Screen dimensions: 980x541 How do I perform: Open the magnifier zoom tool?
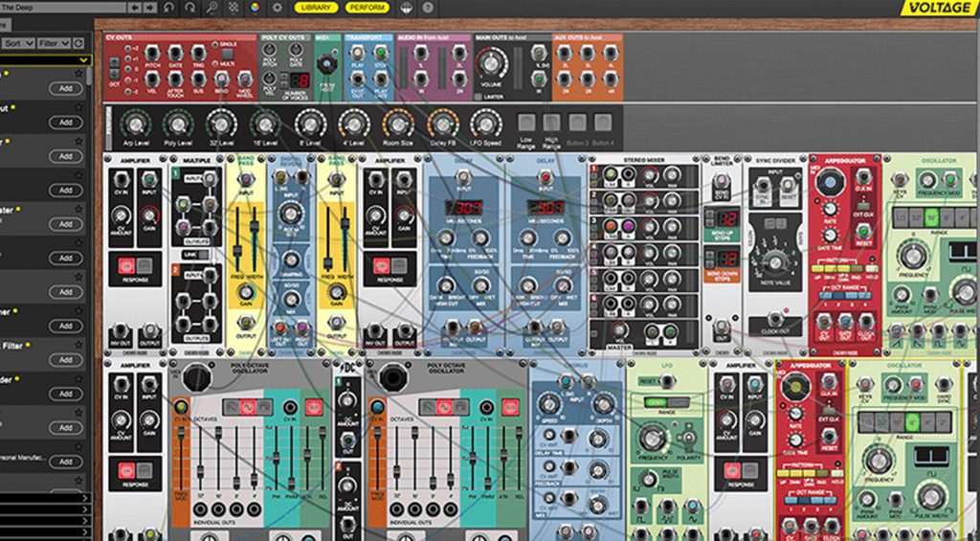tap(212, 7)
